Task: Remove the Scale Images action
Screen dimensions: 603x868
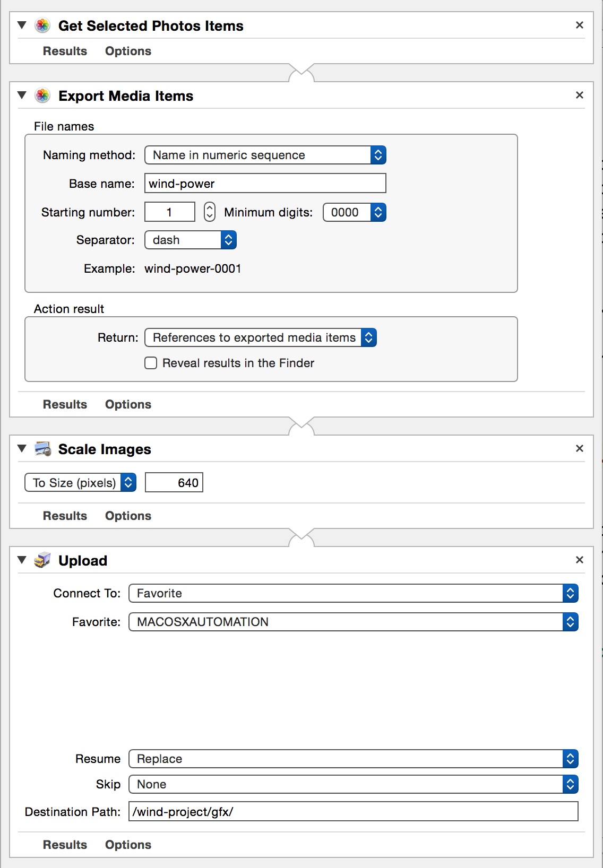Action: click(x=580, y=448)
